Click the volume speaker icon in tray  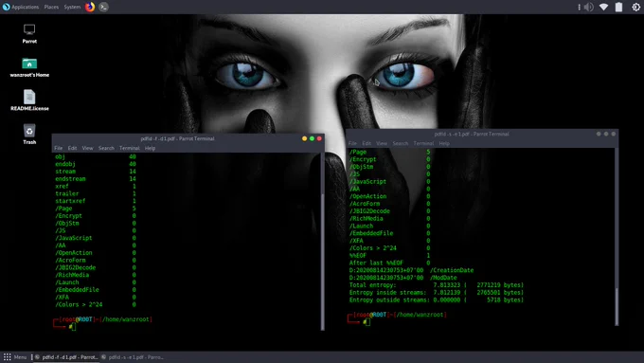pyautogui.click(x=588, y=7)
